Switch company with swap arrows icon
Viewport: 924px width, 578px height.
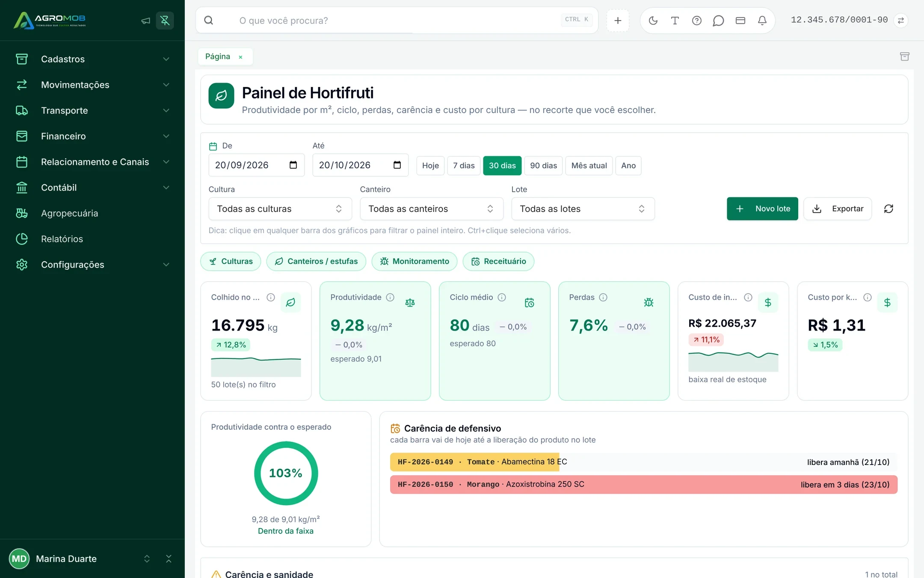tap(900, 21)
